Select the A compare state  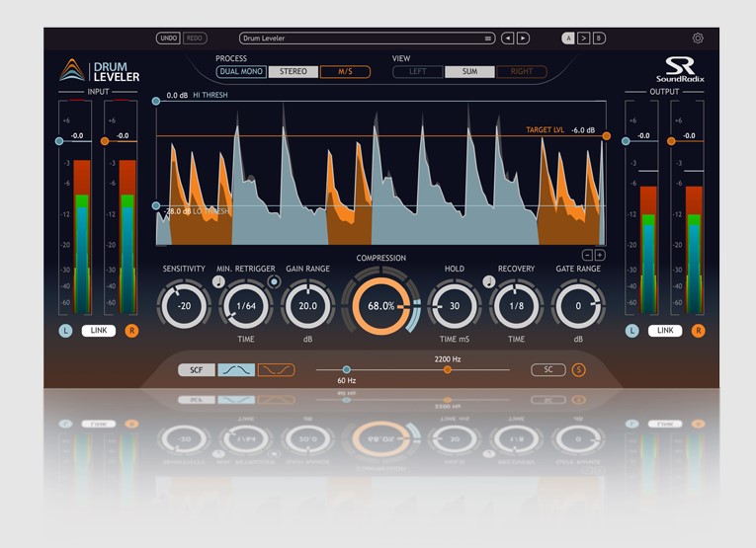[x=568, y=39]
